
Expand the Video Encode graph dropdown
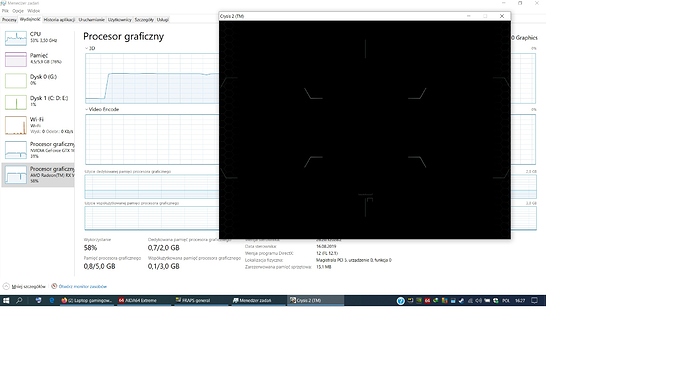click(x=102, y=109)
